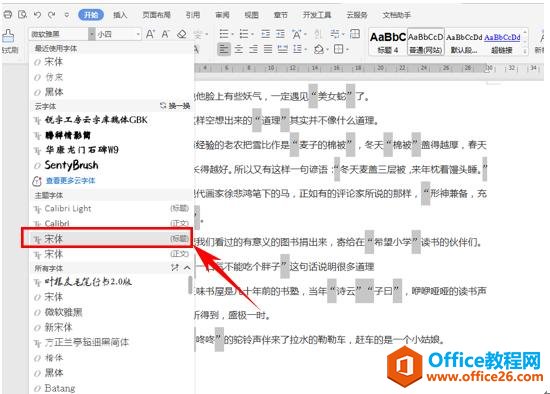550x394 pixels.
Task: Open the 视图 tab
Action: point(251,15)
